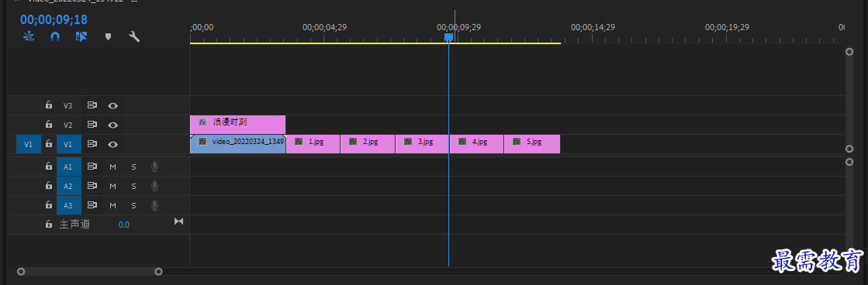Screen dimensions: 868x285
Task: Toggle lock on track V2
Action: [49, 125]
